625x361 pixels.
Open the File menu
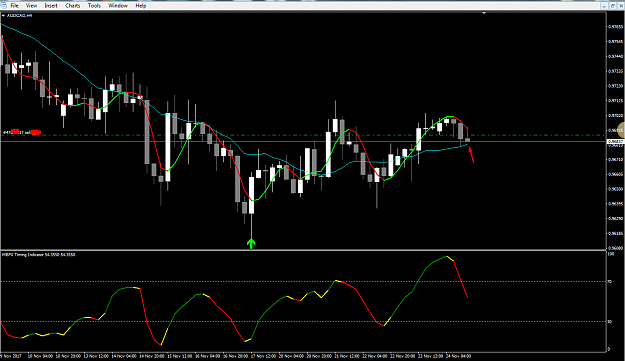click(14, 6)
